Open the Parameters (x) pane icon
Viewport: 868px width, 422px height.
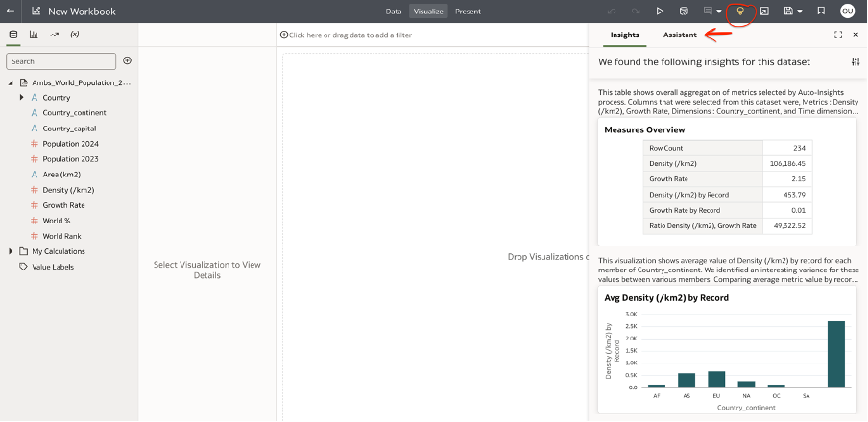(75, 35)
